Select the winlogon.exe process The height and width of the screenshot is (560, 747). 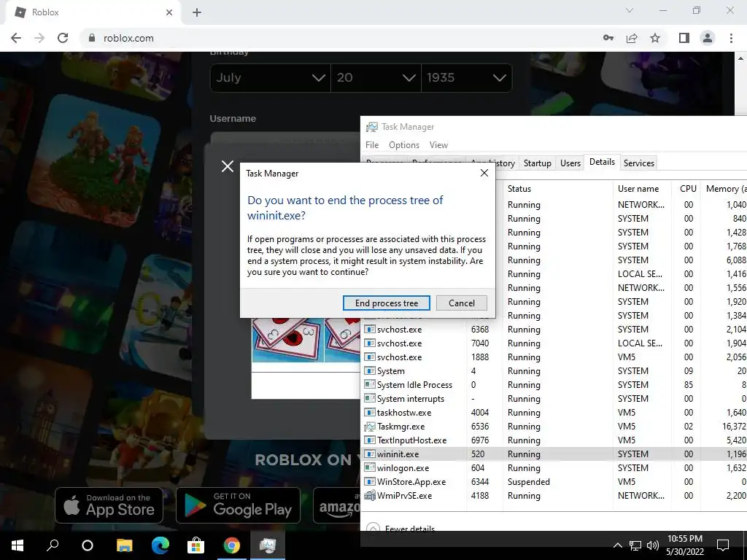pyautogui.click(x=555, y=467)
